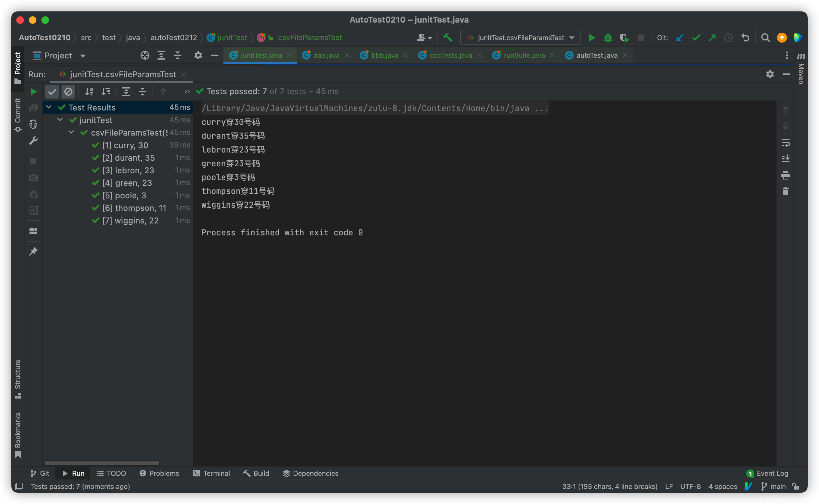This screenshot has width=819, height=504.
Task: Click the Build hammer icon
Action: click(x=448, y=38)
